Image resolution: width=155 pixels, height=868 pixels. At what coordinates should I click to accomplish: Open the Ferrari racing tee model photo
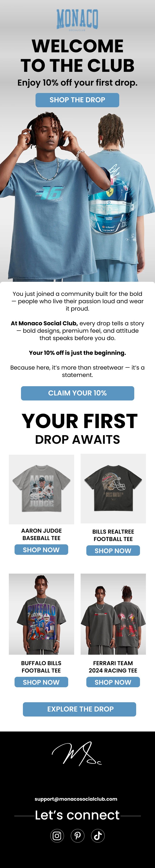tap(113, 614)
